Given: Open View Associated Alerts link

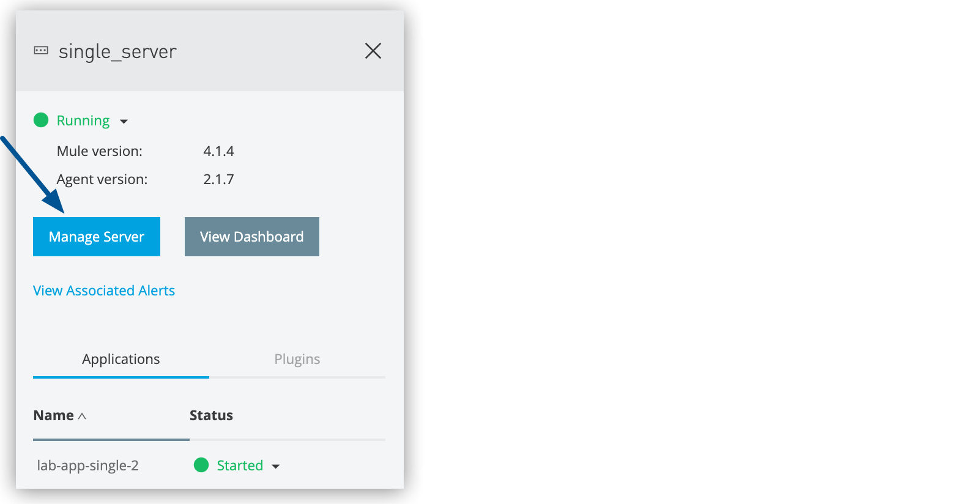Looking at the screenshot, I should (103, 291).
